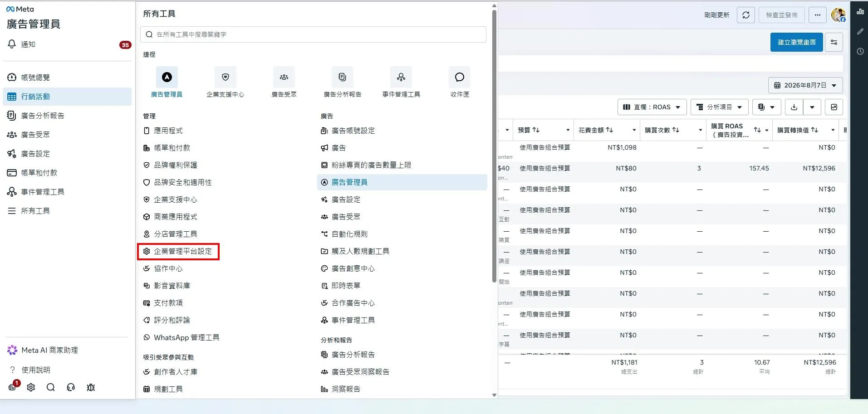Open 協作中心 in the tools list
The width and height of the screenshot is (868, 414).
coord(163,268)
